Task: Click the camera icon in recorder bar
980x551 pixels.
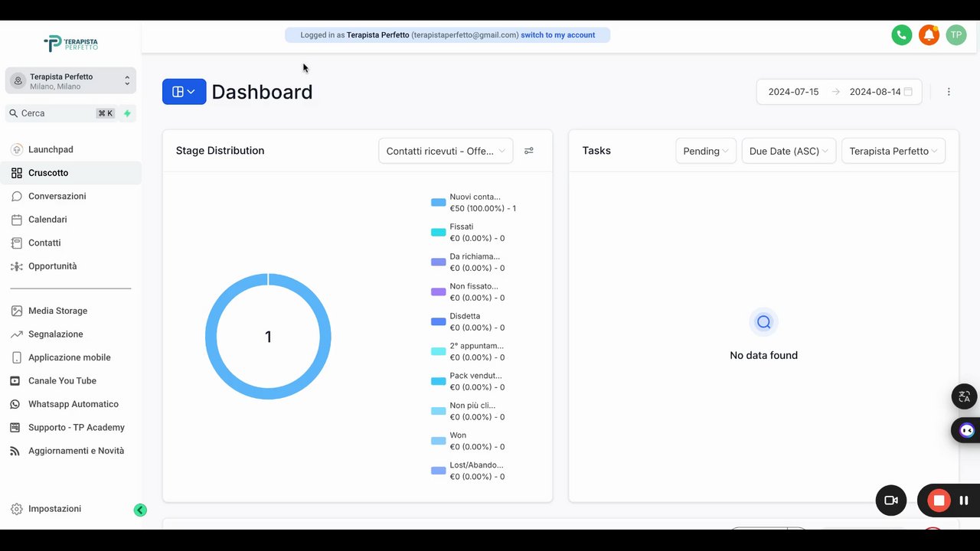Action: click(x=891, y=500)
